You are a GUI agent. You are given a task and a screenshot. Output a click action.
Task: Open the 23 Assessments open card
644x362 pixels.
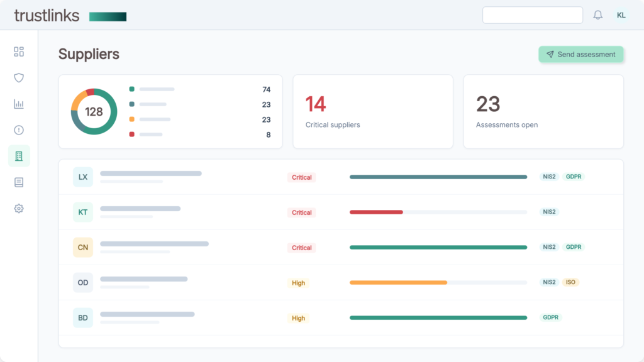click(x=543, y=112)
